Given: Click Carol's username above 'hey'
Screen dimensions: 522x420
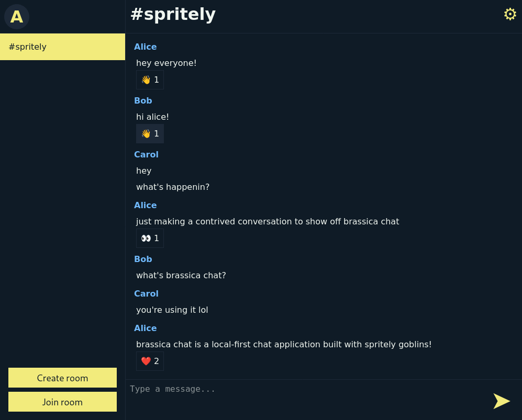Looking at the screenshot, I should click(146, 154).
